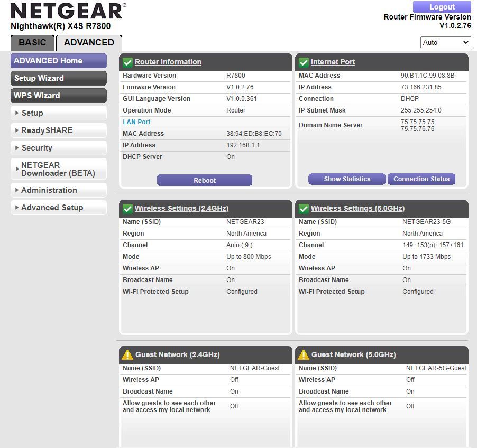Image resolution: width=477 pixels, height=448 pixels.
Task: Expand the Security sidebar section
Action: pos(58,148)
